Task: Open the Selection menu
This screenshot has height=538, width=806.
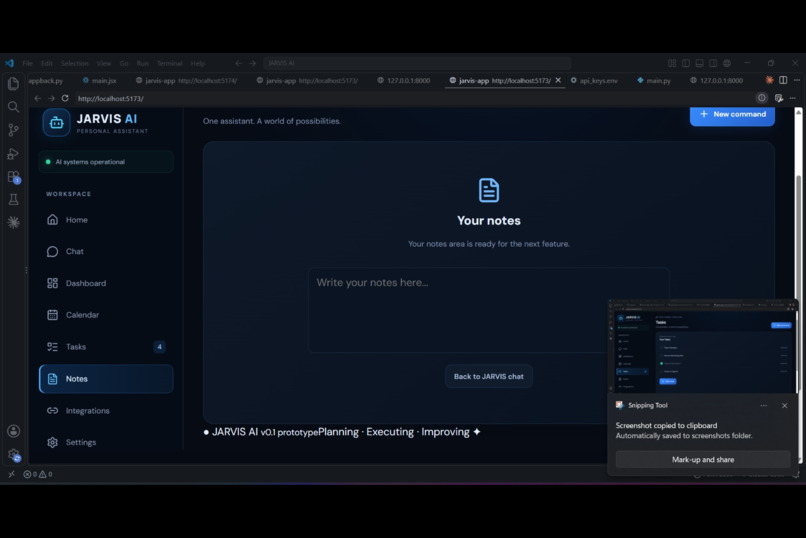Action: [75, 63]
